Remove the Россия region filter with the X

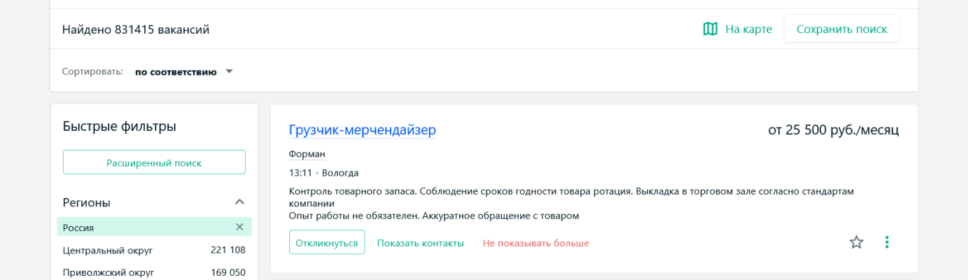pos(239,227)
